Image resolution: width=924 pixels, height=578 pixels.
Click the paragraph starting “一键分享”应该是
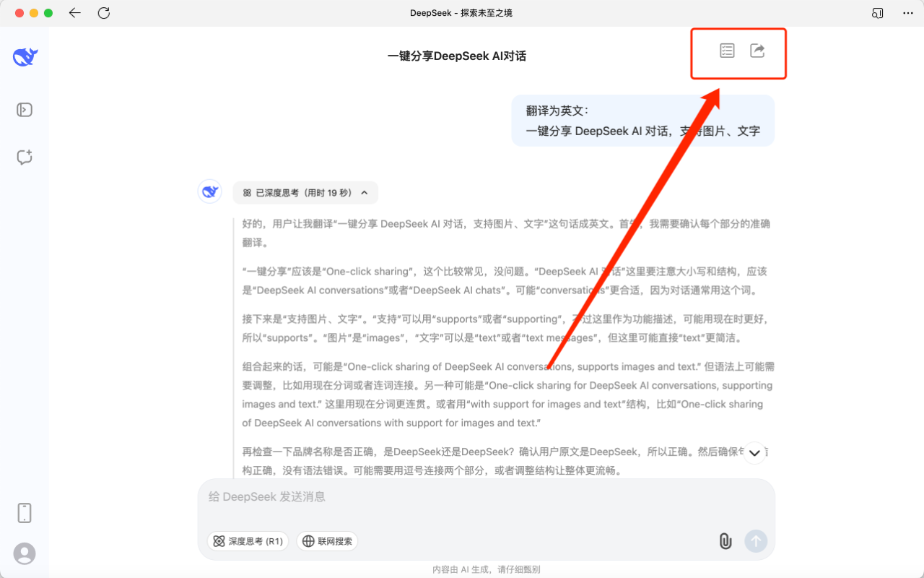tap(505, 281)
